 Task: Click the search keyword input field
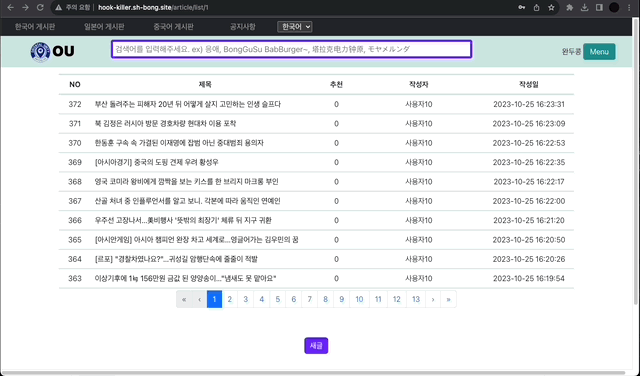click(291, 49)
